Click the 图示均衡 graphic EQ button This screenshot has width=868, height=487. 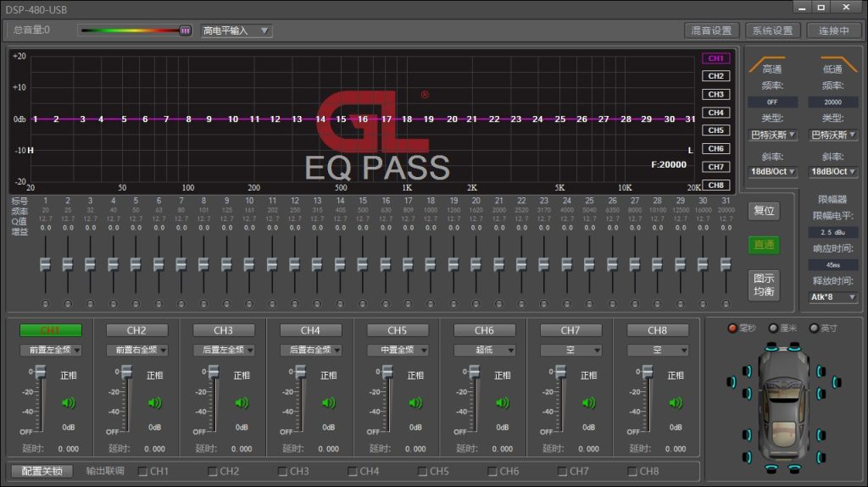pyautogui.click(x=764, y=285)
